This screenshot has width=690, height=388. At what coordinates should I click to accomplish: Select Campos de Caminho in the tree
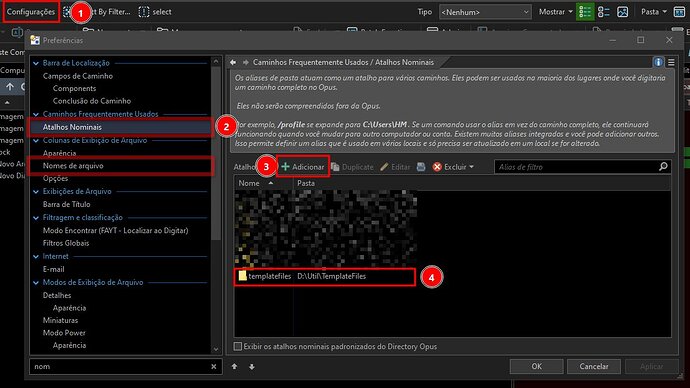click(78, 76)
